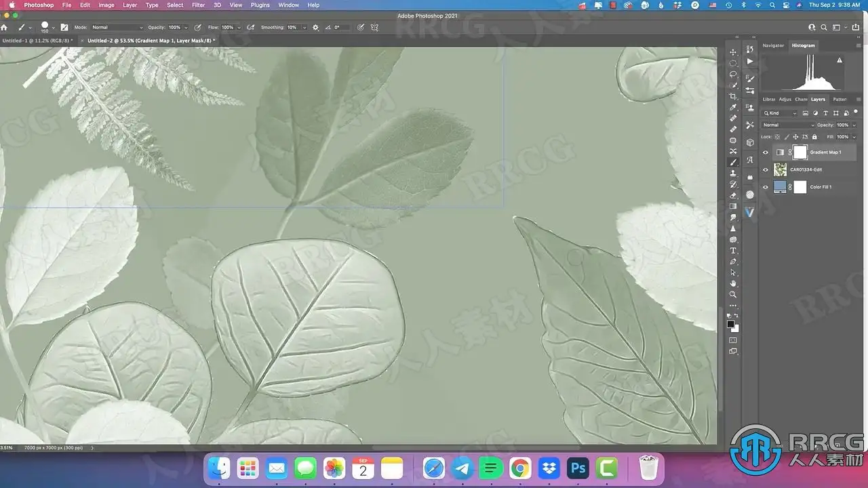The height and width of the screenshot is (488, 868).
Task: Open smoothing options gear icon
Action: [x=315, y=27]
